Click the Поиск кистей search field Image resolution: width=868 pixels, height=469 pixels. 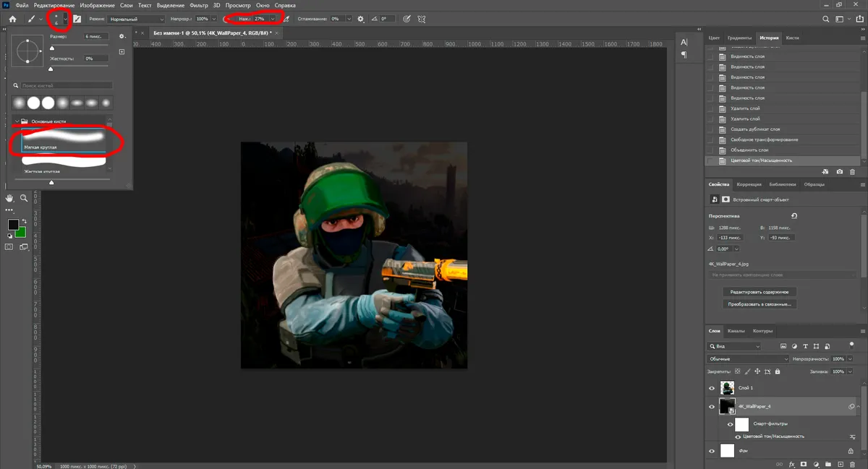(67, 85)
